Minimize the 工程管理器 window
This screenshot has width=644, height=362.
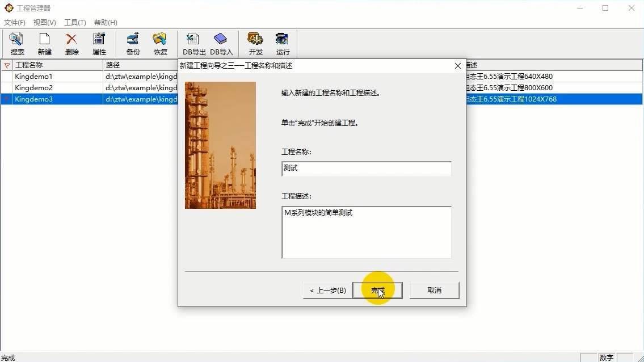580,8
